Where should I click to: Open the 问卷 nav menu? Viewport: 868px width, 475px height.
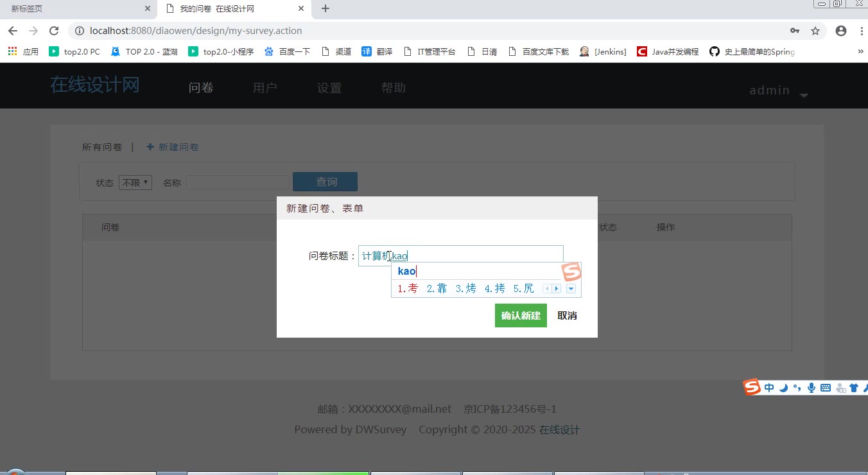(201, 88)
